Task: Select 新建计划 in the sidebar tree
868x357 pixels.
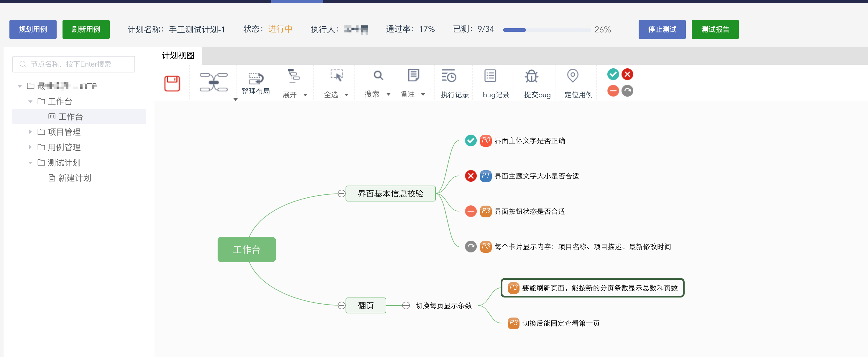Action: click(74, 178)
